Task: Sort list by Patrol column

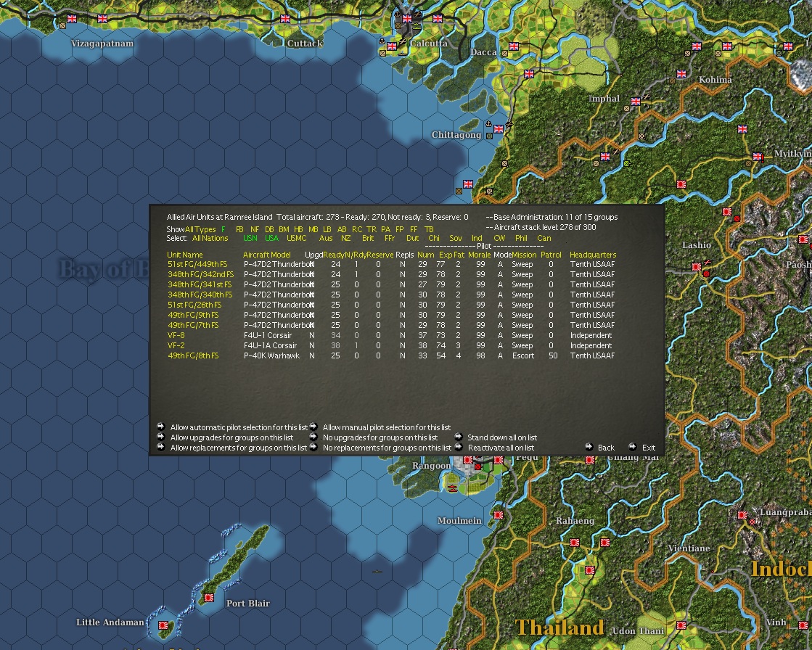Action: point(551,255)
